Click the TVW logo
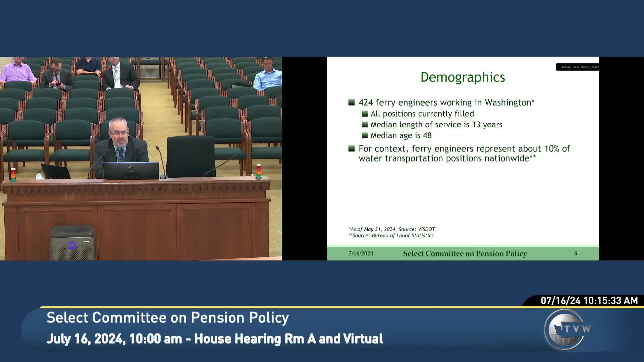 point(566,330)
